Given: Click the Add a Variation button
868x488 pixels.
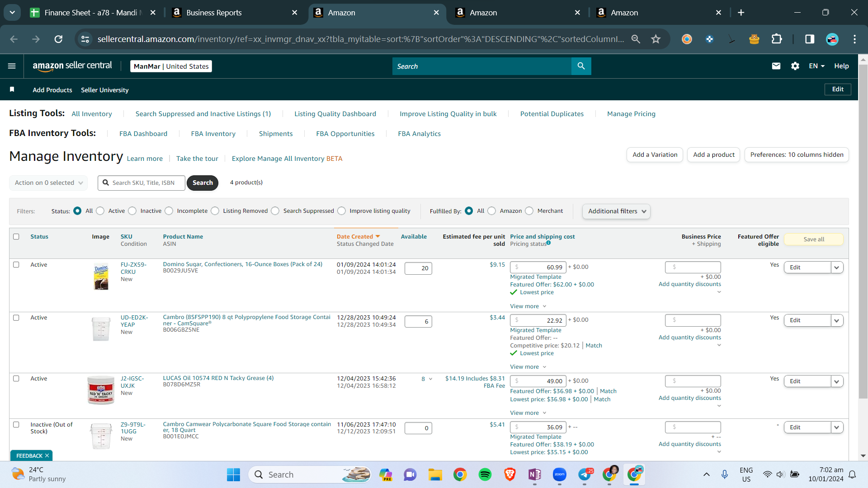Looking at the screenshot, I should [x=655, y=155].
